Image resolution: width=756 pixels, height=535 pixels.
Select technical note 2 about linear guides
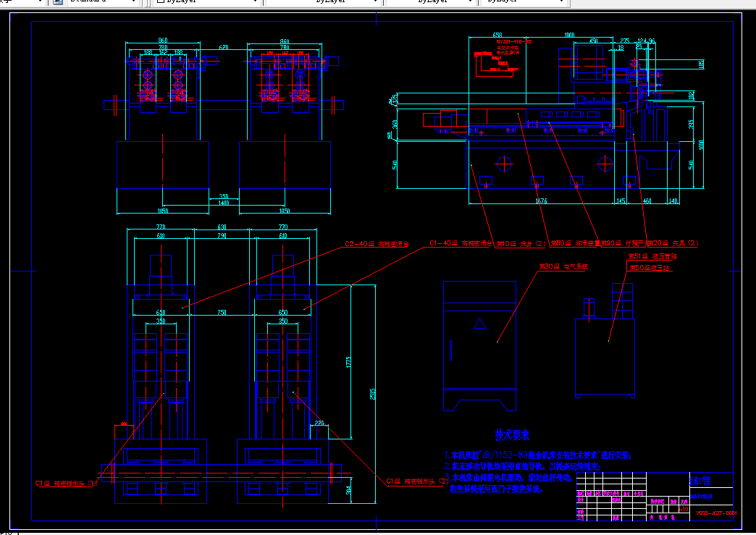(522, 466)
